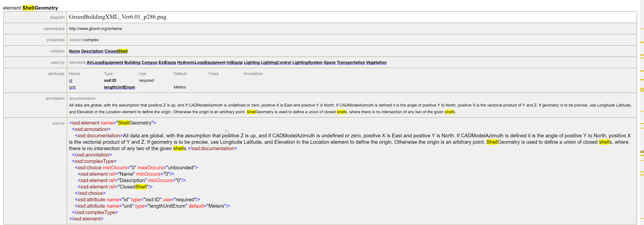Viewport: 644px width, 225px height.
Task: Follow the ClosedShell child link
Action: point(116,51)
